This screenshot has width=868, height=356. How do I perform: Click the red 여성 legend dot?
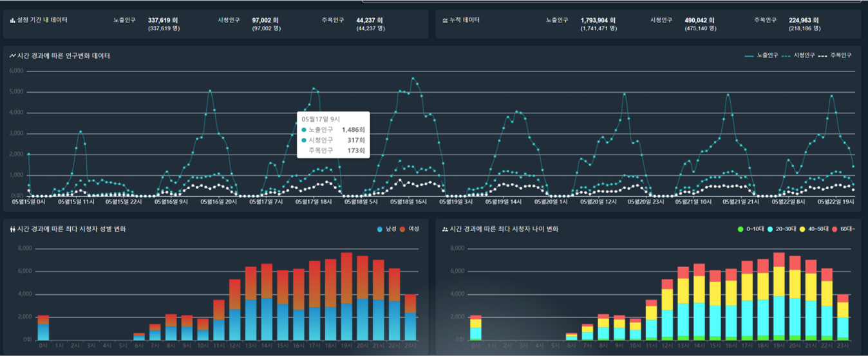pos(402,229)
